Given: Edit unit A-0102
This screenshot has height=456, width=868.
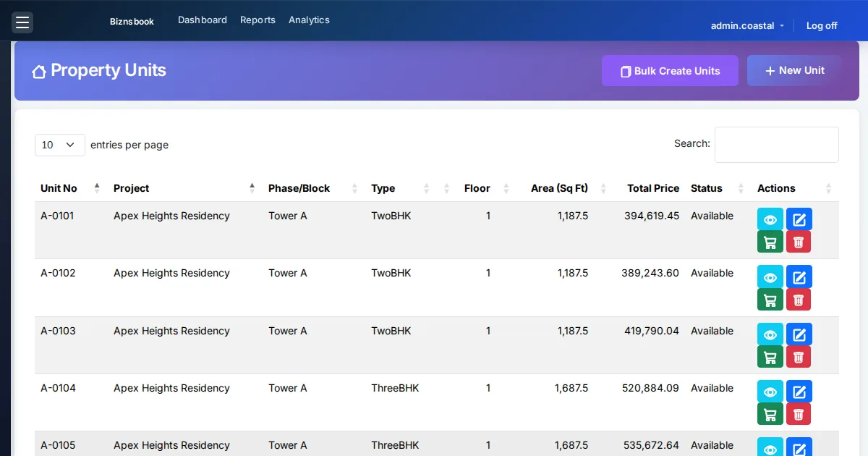Looking at the screenshot, I should coord(799,276).
